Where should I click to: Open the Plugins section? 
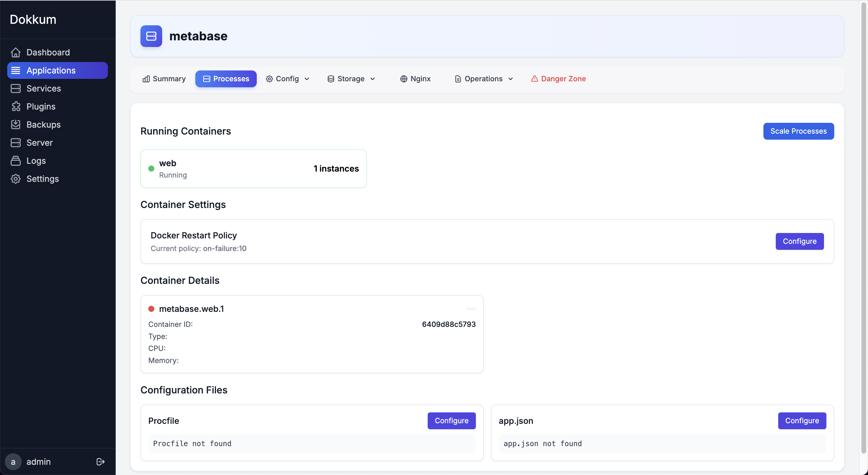pos(41,106)
